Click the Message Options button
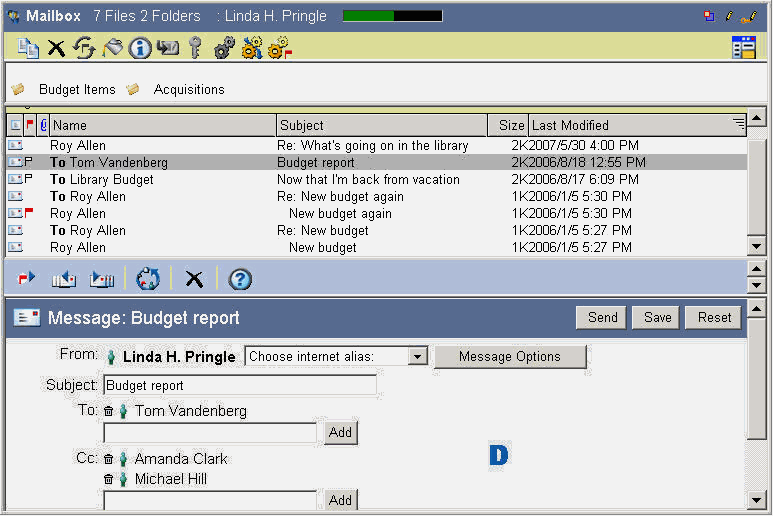Screen dimensions: 773x516 click(x=510, y=357)
